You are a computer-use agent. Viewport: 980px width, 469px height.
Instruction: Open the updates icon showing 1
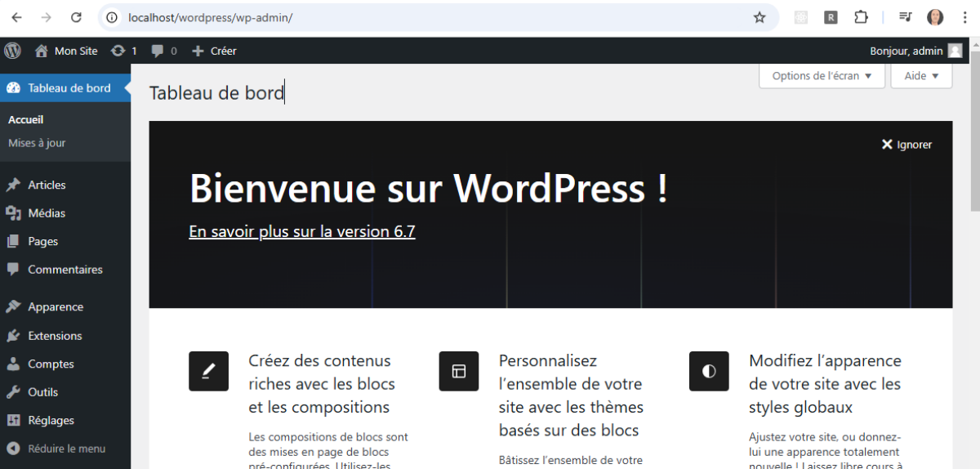click(x=118, y=51)
